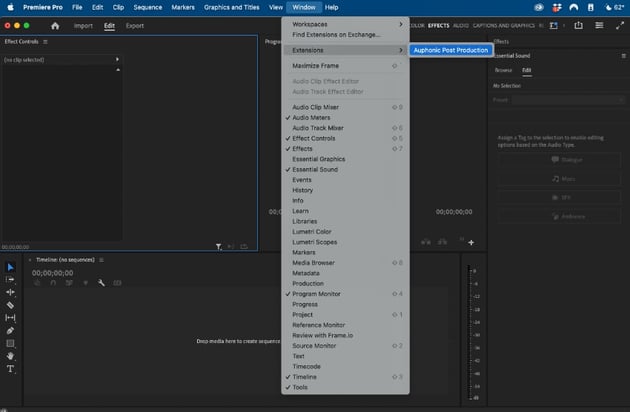Open the Effect Controls panel menu
630x412 pixels.
point(45,42)
